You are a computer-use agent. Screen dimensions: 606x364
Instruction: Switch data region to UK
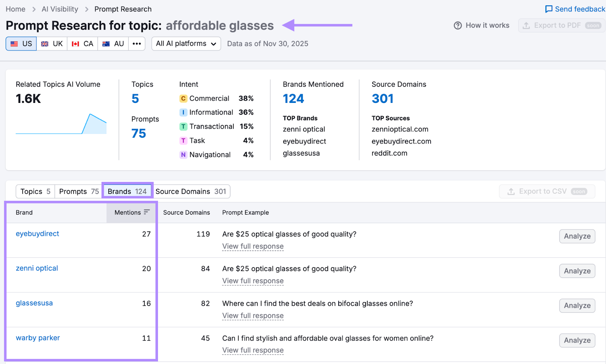52,44
